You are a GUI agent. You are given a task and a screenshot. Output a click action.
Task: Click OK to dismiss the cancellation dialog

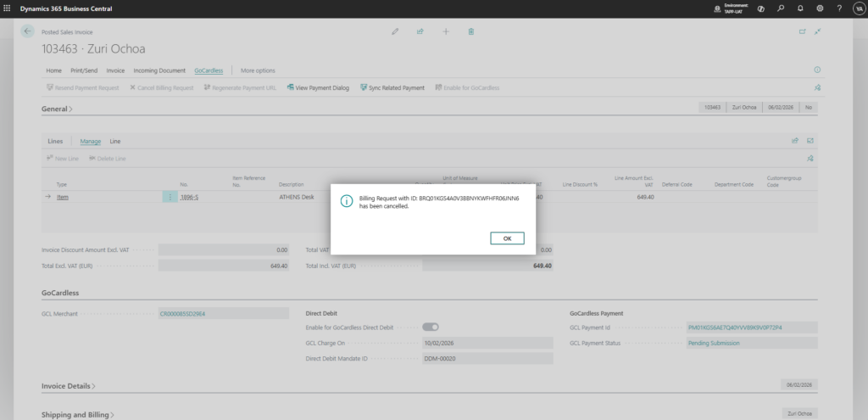507,238
